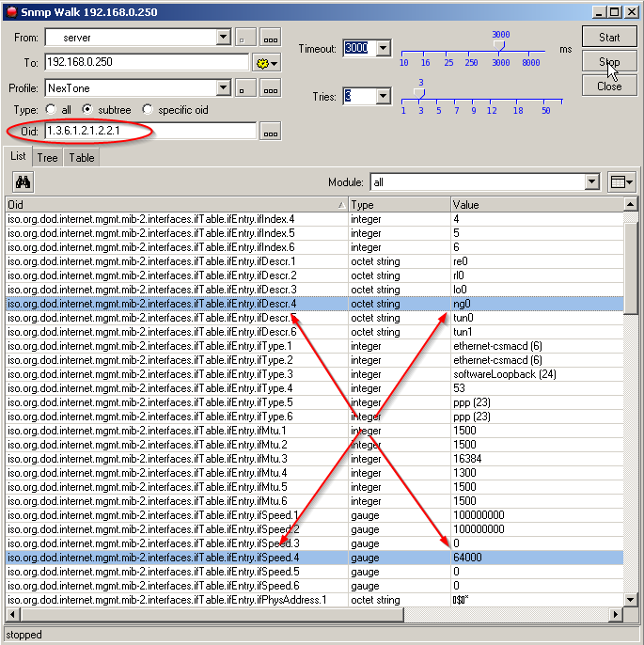Click the Timeout slider handle at 3000
The width and height of the screenshot is (644, 645).
pos(499,45)
